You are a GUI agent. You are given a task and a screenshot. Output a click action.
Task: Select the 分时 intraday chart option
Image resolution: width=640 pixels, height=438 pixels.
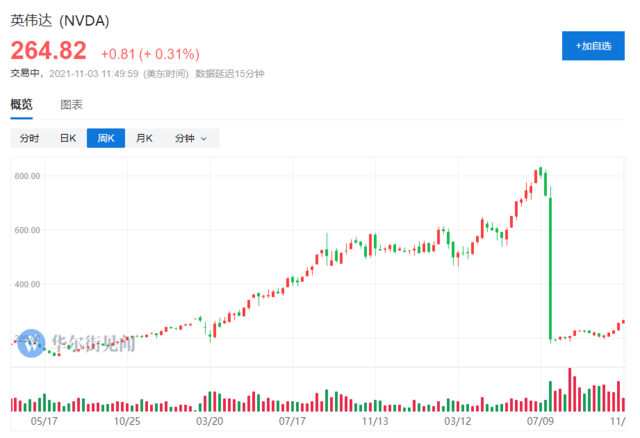(x=29, y=139)
